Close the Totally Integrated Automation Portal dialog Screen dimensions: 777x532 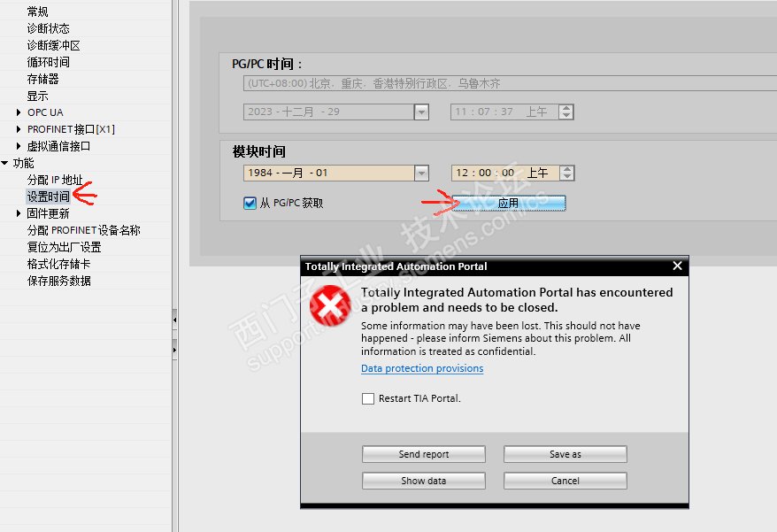click(677, 266)
